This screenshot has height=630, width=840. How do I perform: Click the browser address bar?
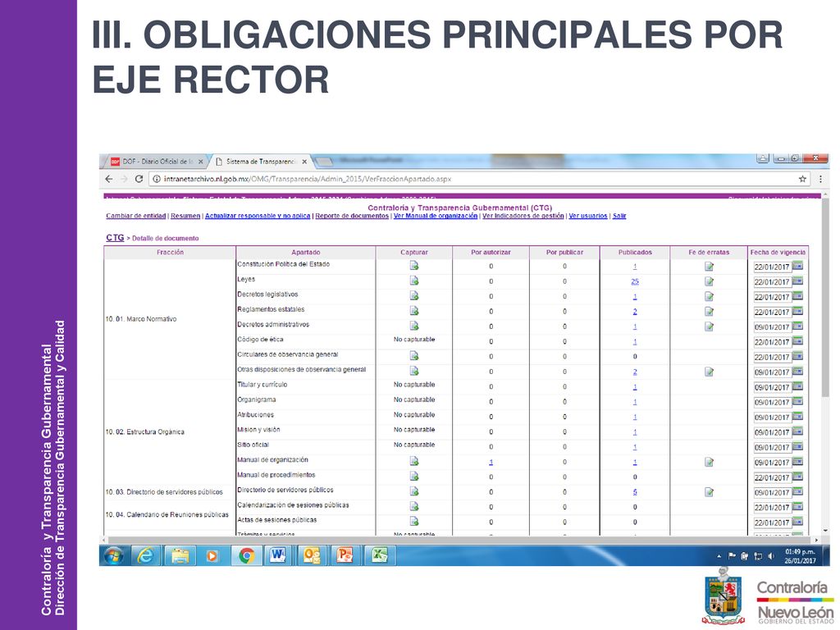coord(477,179)
